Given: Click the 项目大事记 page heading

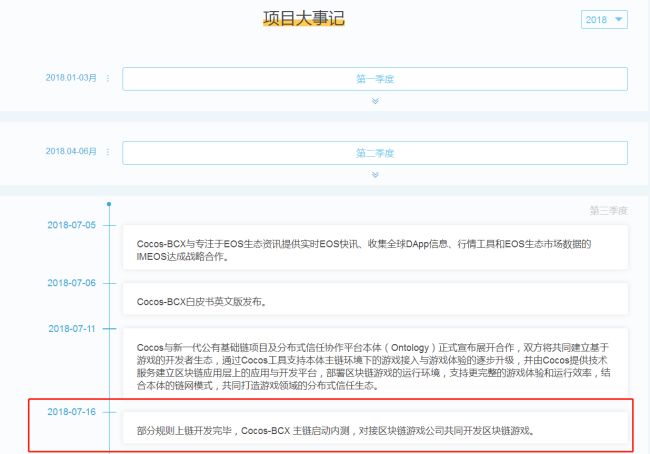Looking at the screenshot, I should [304, 18].
